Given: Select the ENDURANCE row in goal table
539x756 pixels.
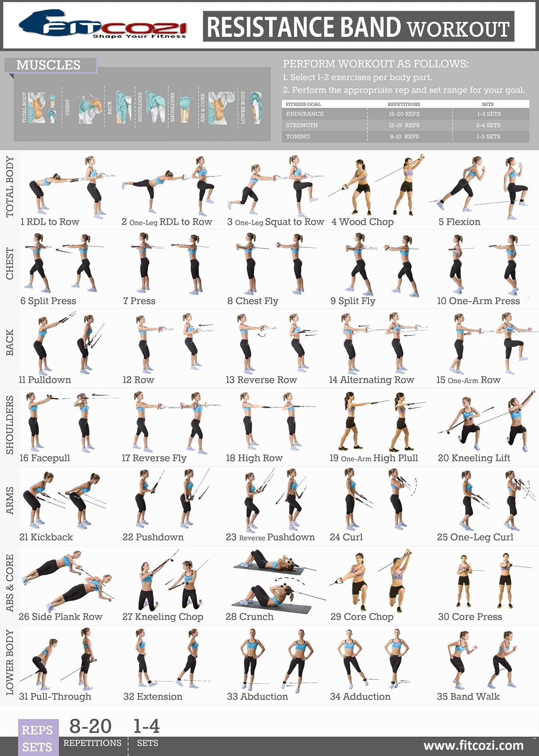Looking at the screenshot, I should 405,114.
